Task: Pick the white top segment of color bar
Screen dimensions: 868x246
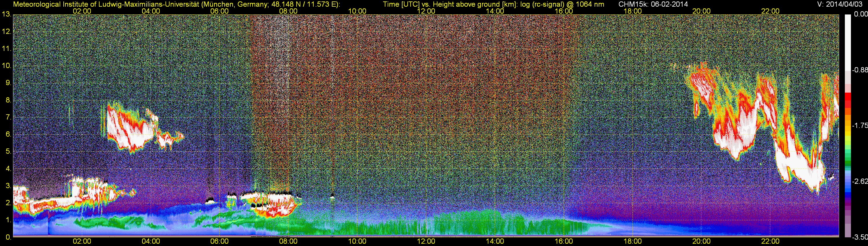Action: [847, 41]
